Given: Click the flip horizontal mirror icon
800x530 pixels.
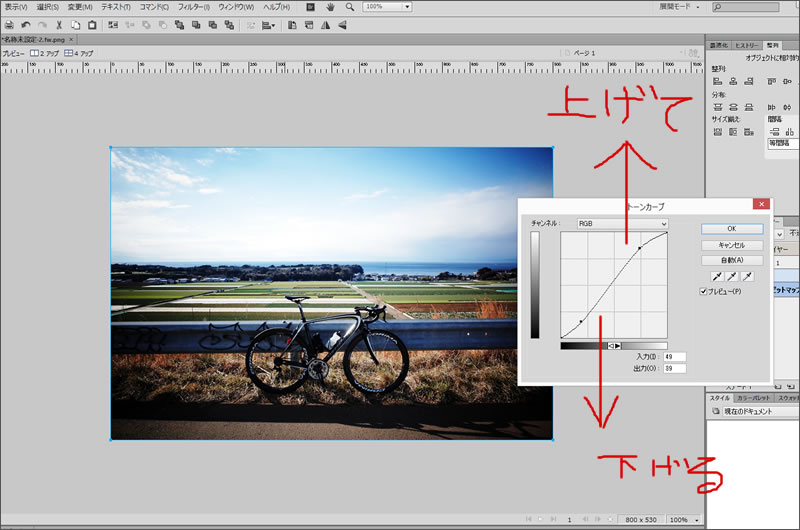Looking at the screenshot, I should click(x=326, y=25).
